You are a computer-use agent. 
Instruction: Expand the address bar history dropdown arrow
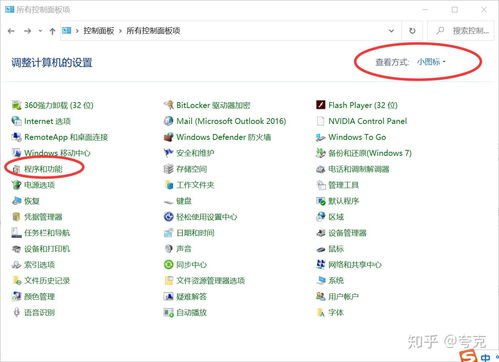coord(391,31)
